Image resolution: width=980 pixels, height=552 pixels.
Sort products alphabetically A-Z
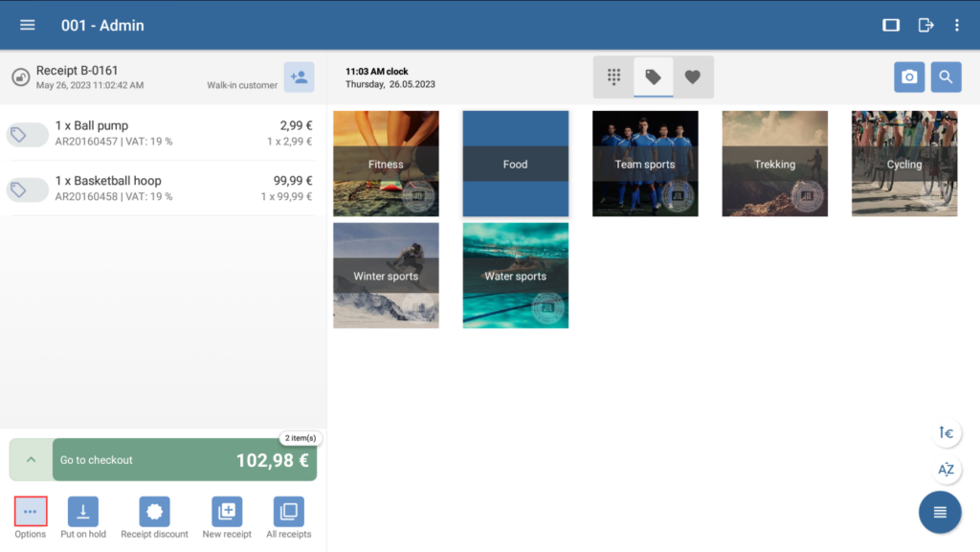click(x=947, y=469)
